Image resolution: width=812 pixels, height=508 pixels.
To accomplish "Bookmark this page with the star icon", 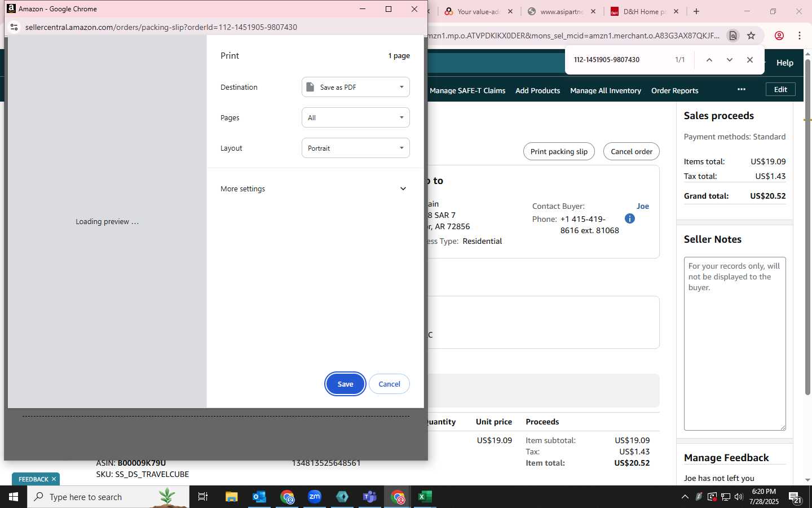I will [x=751, y=36].
